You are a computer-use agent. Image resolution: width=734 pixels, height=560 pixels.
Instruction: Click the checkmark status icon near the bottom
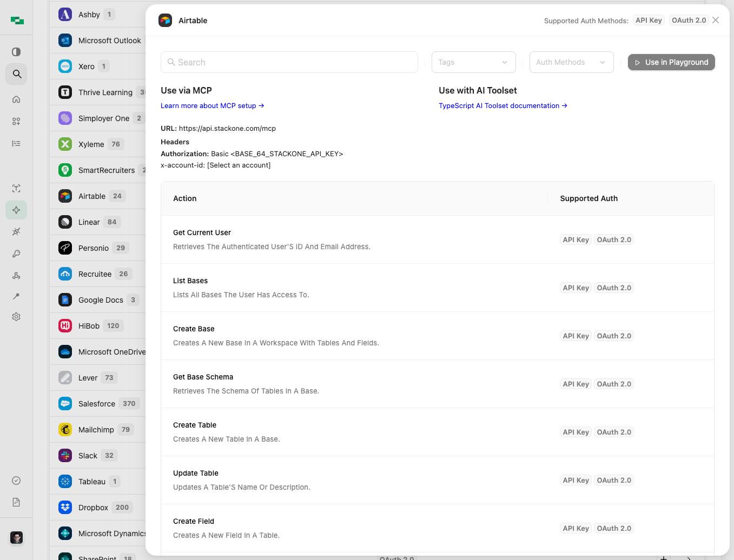(16, 480)
